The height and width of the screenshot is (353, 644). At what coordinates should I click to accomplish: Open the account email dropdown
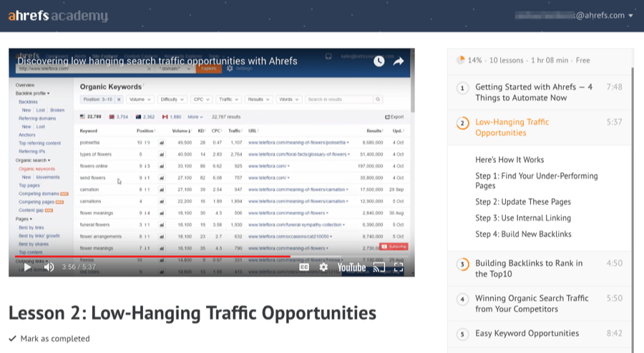(573, 16)
